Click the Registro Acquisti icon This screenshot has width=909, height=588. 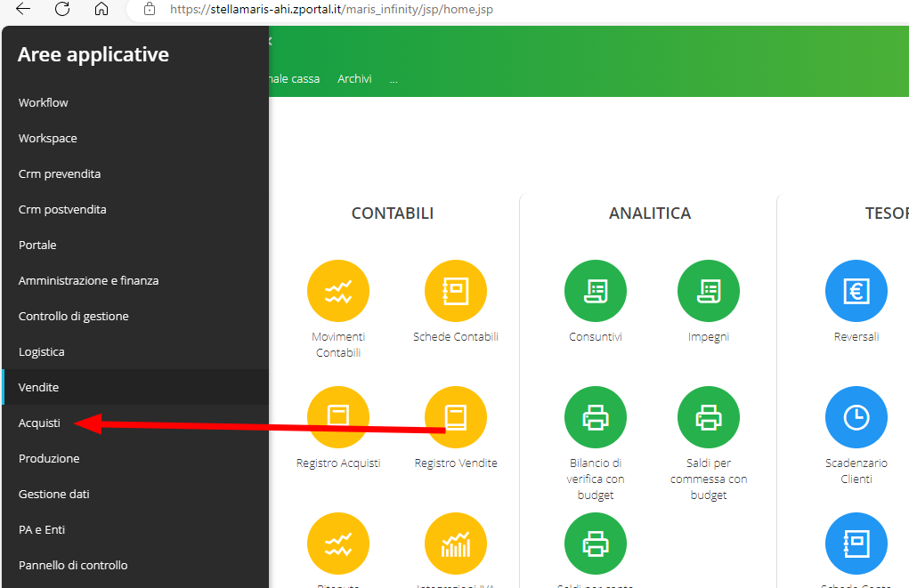(337, 417)
